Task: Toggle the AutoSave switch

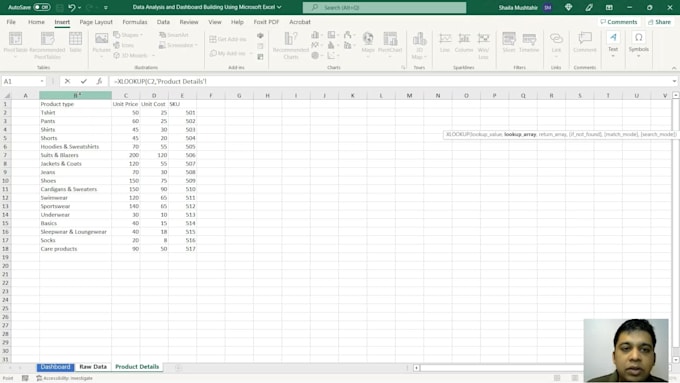Action: tap(42, 7)
